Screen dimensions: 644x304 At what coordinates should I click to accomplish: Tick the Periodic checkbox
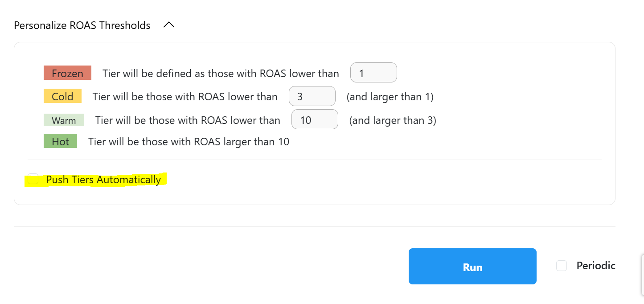(562, 266)
